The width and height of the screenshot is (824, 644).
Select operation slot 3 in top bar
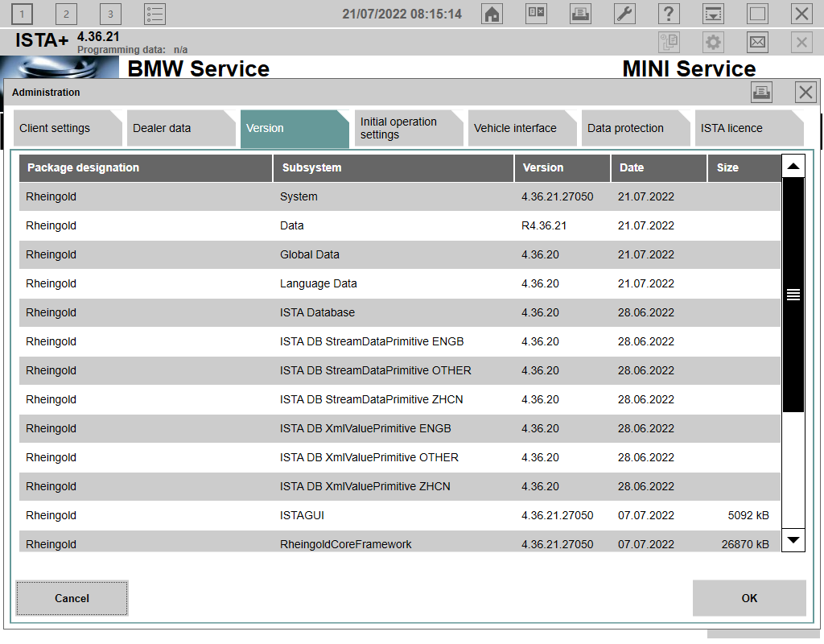pyautogui.click(x=110, y=14)
